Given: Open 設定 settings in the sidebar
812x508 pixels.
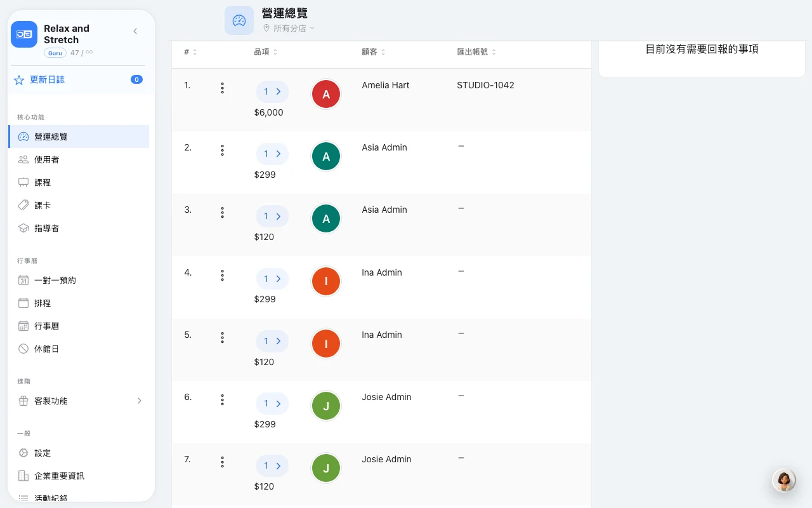Looking at the screenshot, I should [x=79, y=453].
